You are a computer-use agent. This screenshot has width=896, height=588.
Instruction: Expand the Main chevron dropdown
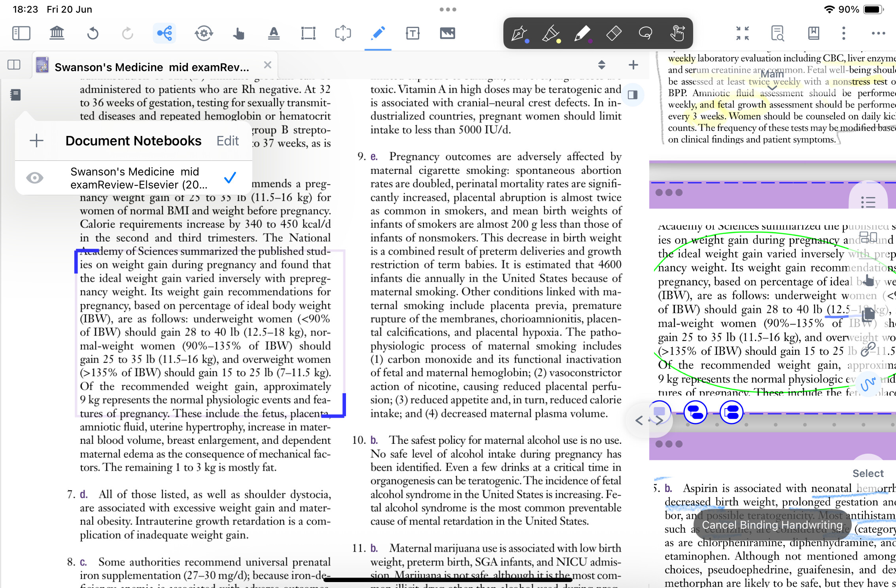pyautogui.click(x=772, y=88)
